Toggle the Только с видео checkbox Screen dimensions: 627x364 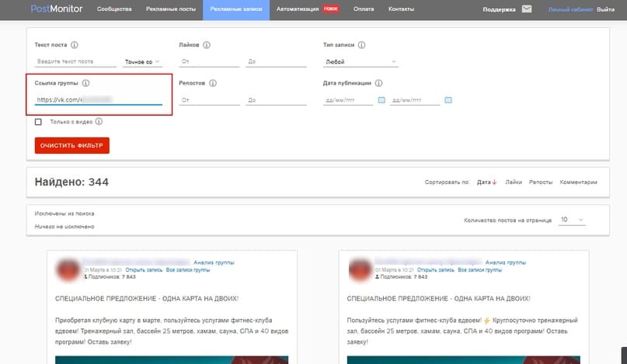coord(38,122)
